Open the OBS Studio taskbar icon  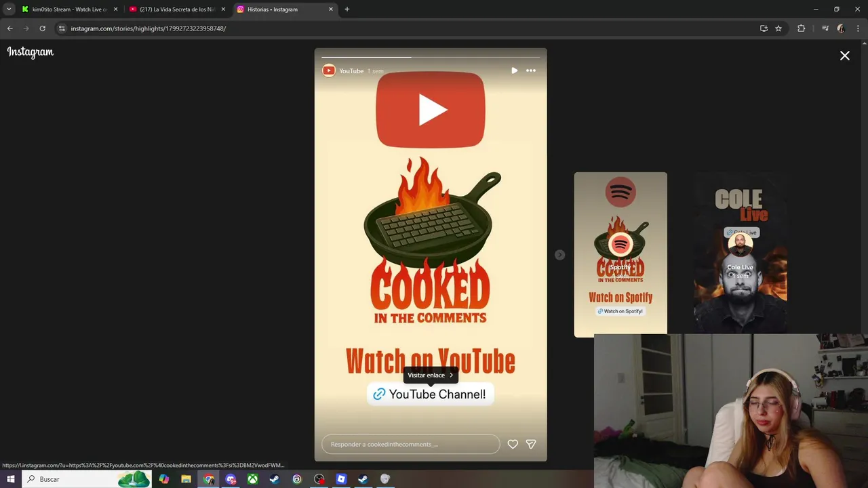pyautogui.click(x=319, y=479)
